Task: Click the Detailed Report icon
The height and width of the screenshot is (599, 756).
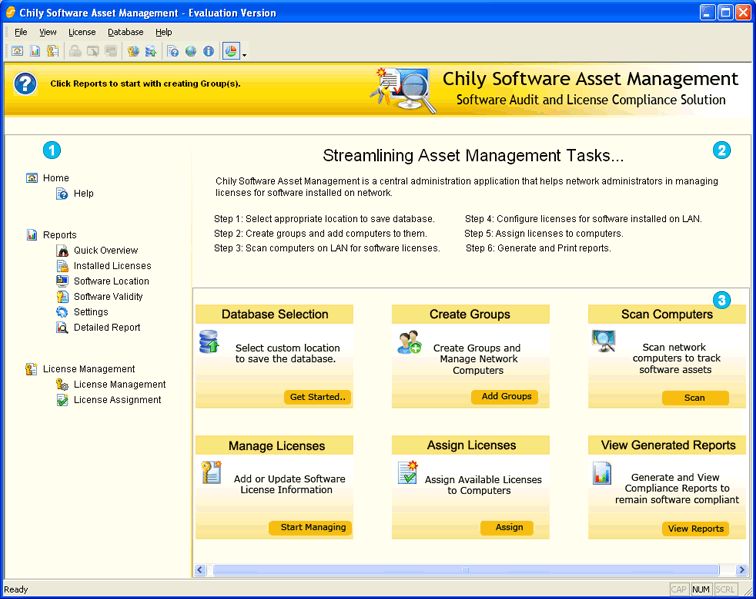Action: (62, 327)
